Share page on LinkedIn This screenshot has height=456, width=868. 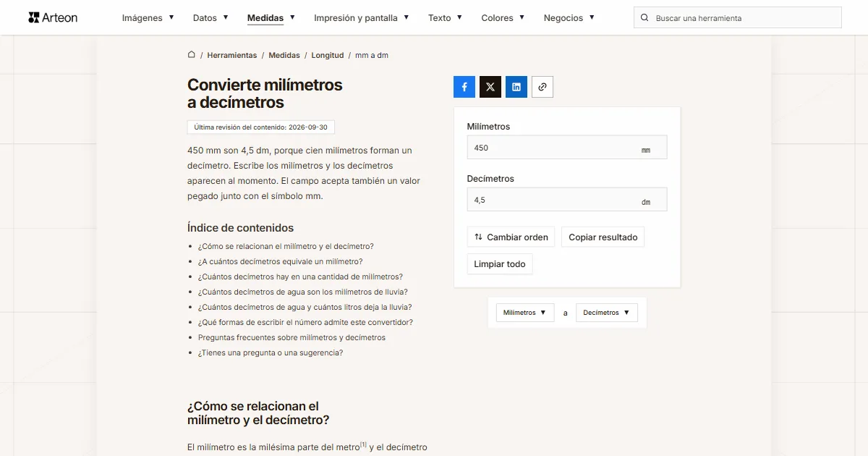click(x=516, y=87)
